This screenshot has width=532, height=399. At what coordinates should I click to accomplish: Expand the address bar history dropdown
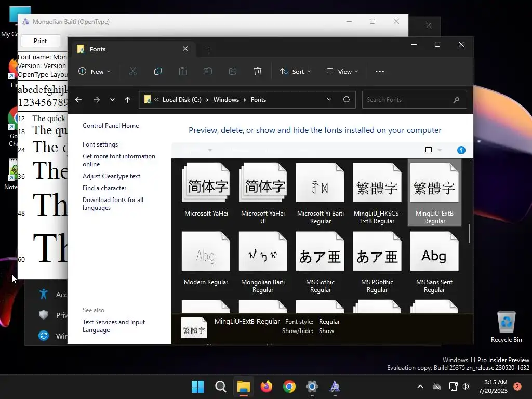pos(329,99)
